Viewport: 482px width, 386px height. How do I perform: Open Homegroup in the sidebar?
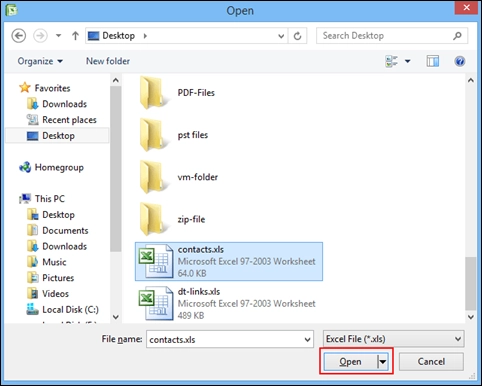(x=51, y=167)
